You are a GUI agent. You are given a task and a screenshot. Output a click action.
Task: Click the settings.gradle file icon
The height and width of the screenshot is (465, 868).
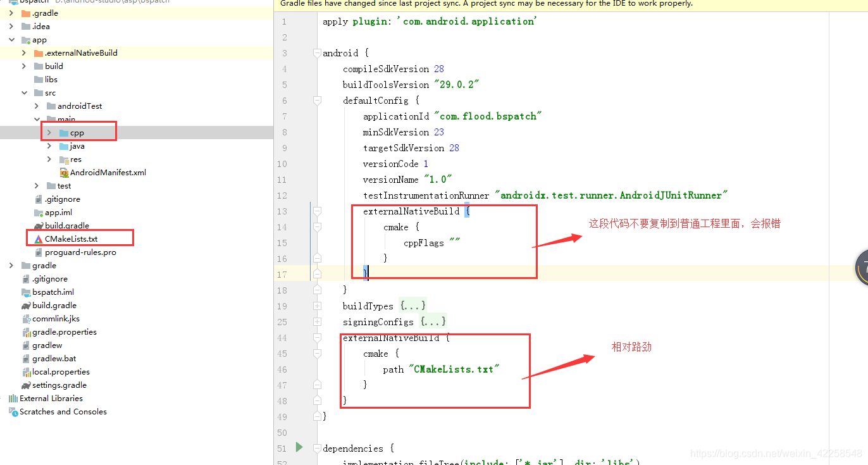(26, 385)
